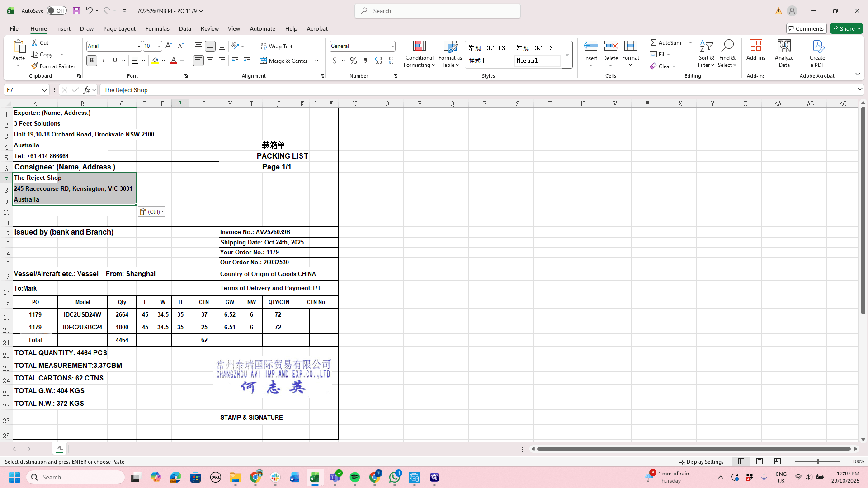868x488 pixels.
Task: Click the Undo arrow icon
Action: [x=89, y=11]
